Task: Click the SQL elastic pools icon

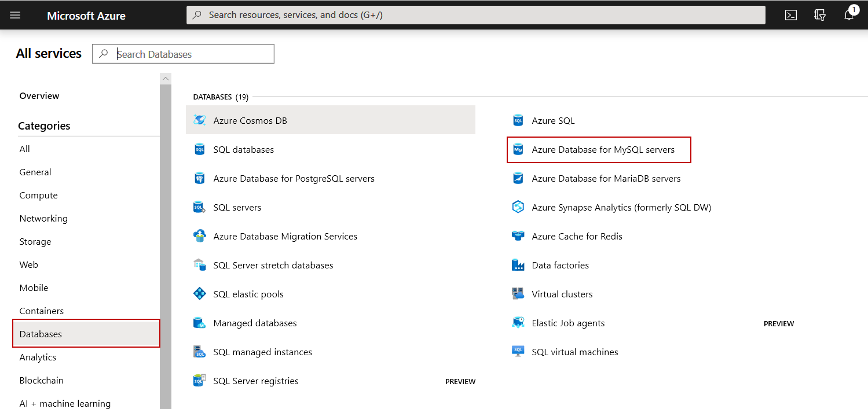Action: [x=200, y=294]
